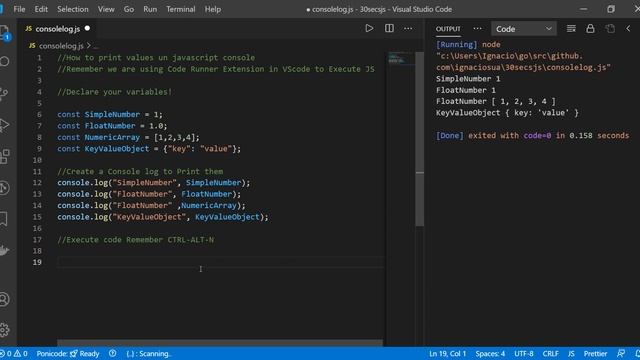Open the Search view in activity bar

tap(4, 61)
